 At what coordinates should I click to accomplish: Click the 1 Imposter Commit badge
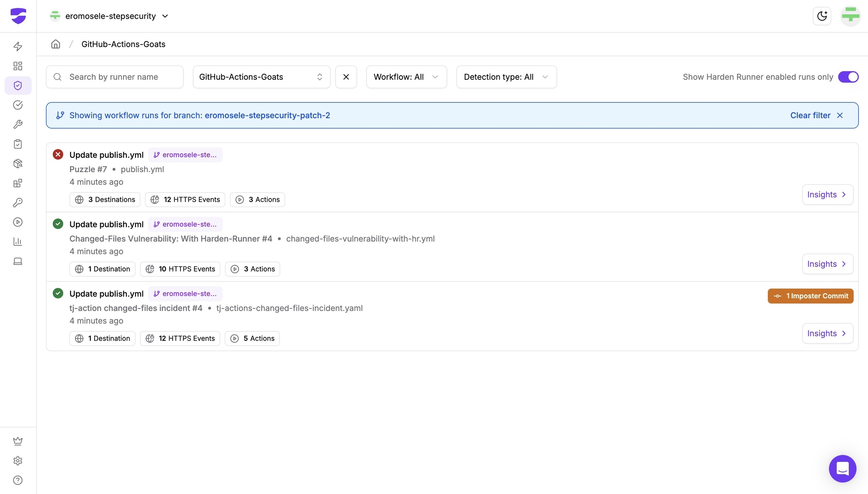click(810, 296)
